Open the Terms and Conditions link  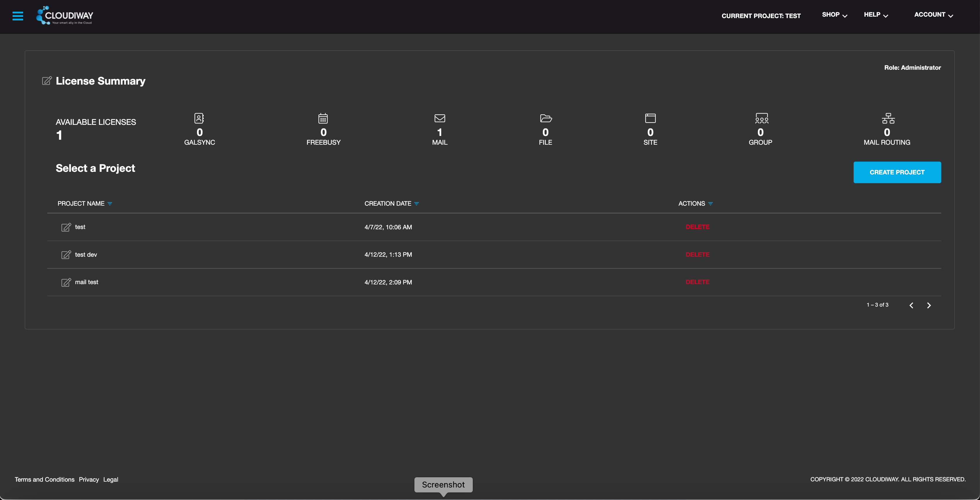pos(45,480)
